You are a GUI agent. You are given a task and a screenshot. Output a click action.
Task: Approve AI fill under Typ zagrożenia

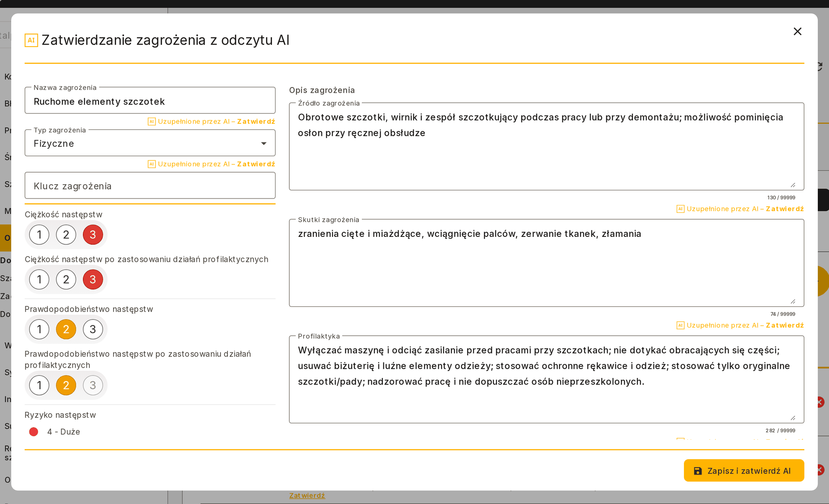(x=256, y=164)
